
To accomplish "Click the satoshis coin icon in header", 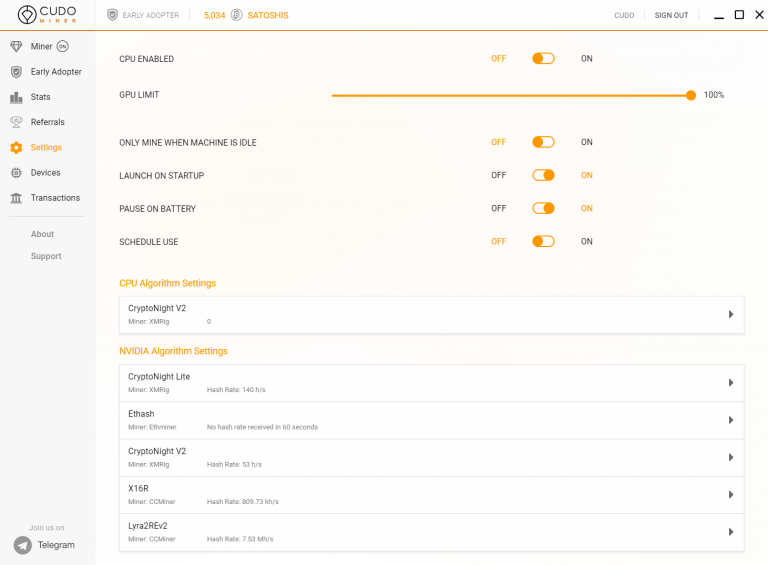I will [236, 15].
